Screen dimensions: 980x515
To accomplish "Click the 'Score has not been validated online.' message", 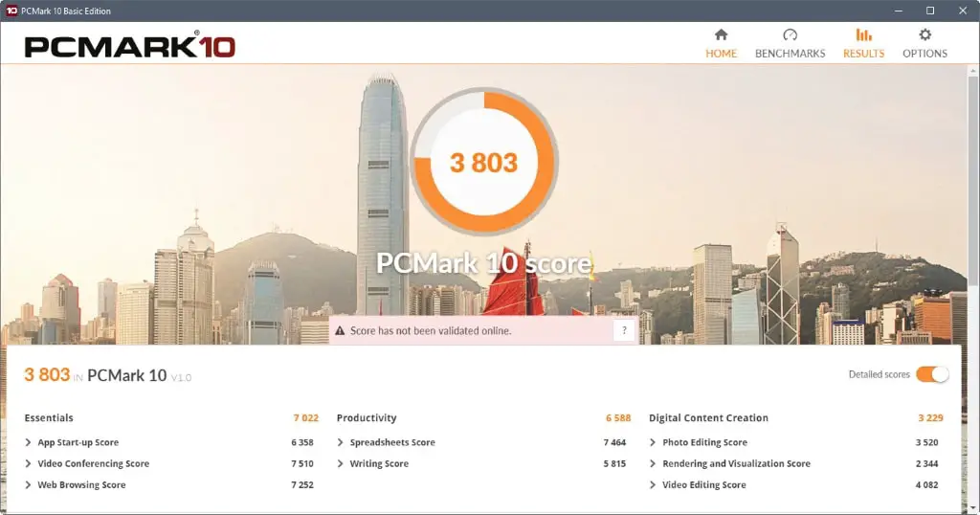I will click(x=431, y=330).
